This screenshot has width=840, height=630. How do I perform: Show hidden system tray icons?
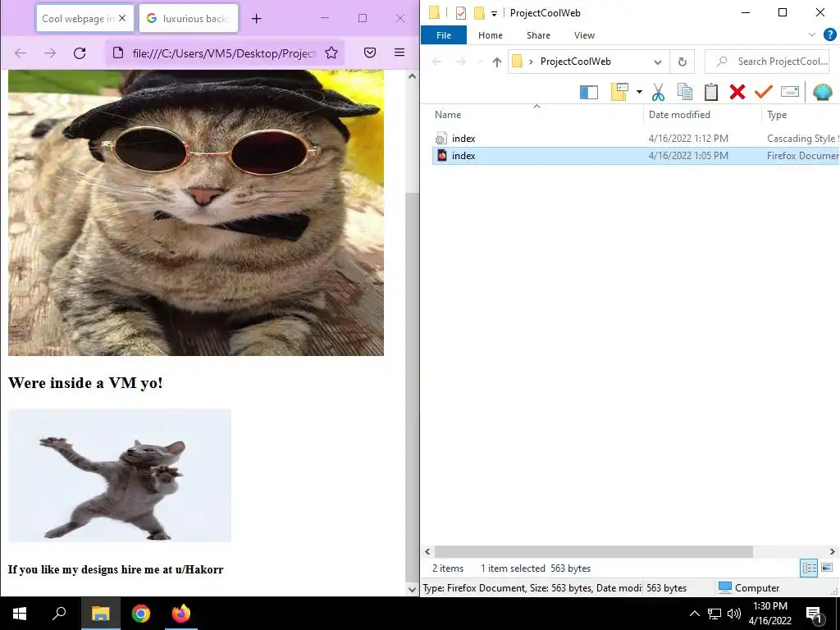click(694, 614)
